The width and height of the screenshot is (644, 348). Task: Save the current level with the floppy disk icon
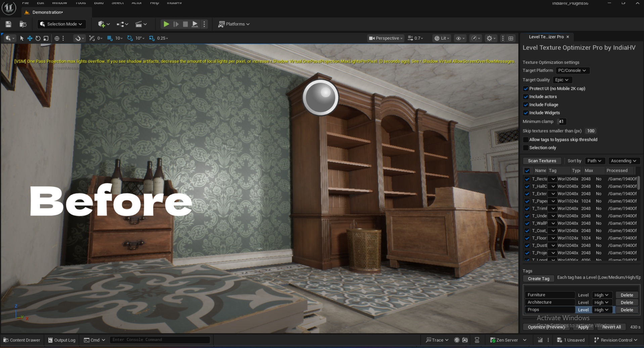[x=8, y=24]
